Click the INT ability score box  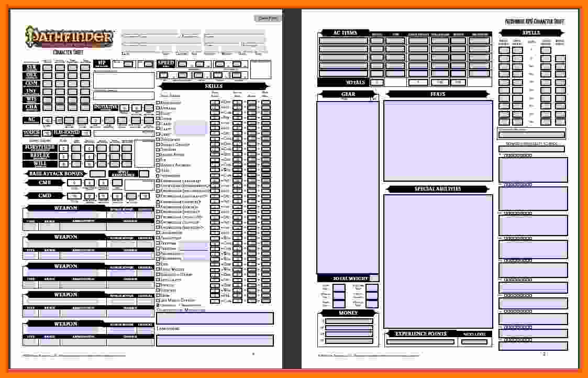(x=47, y=92)
